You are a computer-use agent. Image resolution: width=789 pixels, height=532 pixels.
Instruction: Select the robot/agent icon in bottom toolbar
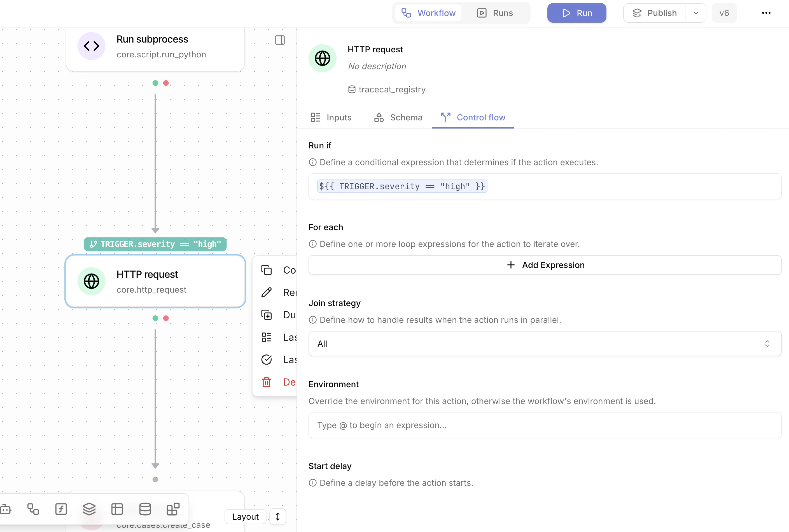5,509
